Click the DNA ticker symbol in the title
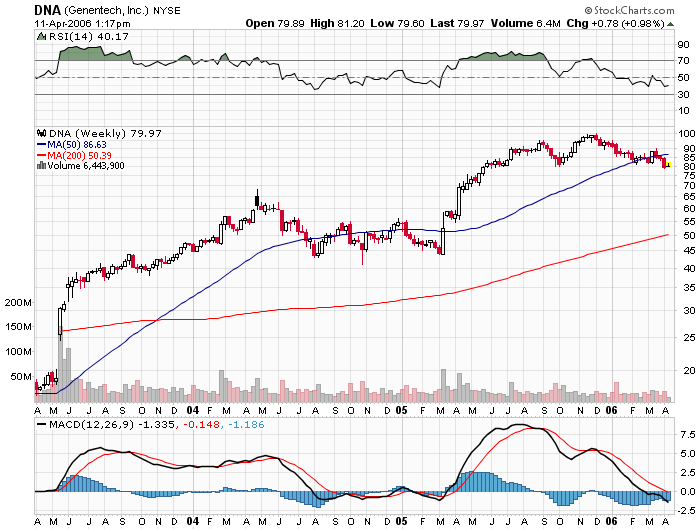This screenshot has width=700, height=530. [48, 10]
